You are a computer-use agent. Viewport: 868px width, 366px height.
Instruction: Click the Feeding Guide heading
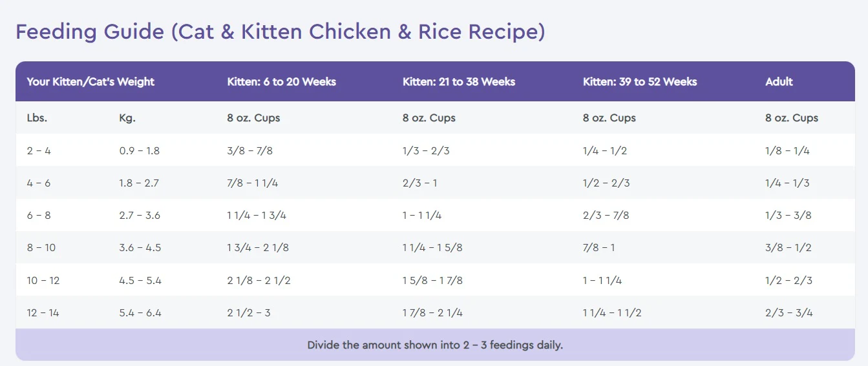(280, 32)
